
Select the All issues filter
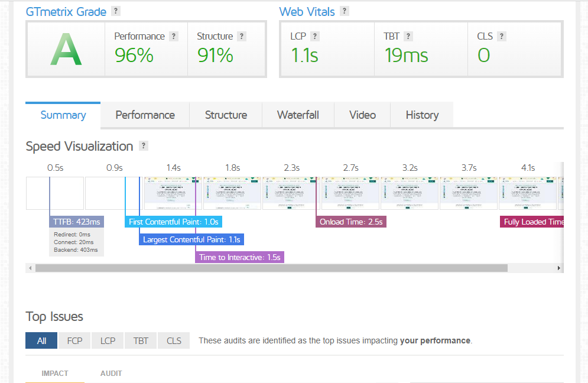coord(41,340)
